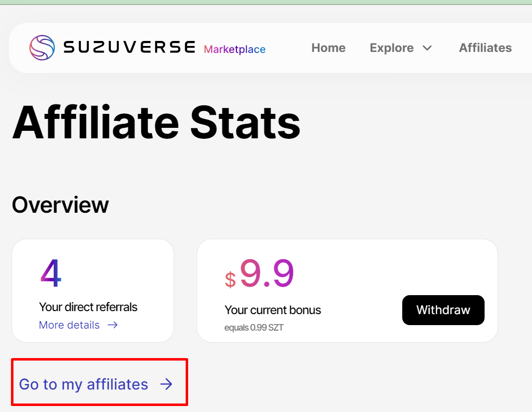Image resolution: width=532 pixels, height=412 pixels.
Task: Open More details for direct referrals
Action: pos(69,325)
